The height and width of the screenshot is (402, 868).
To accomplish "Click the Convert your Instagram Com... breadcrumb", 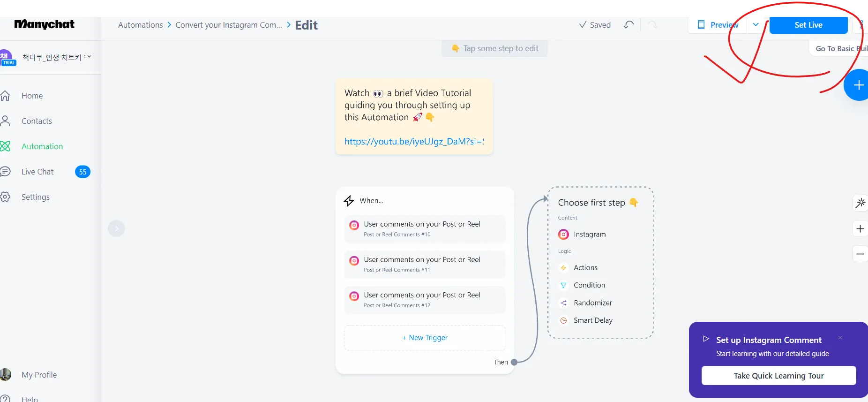I will pos(229,25).
